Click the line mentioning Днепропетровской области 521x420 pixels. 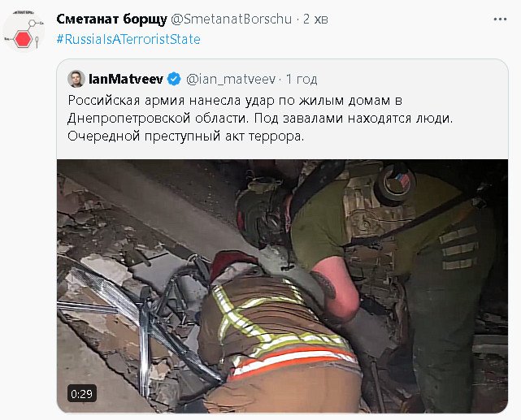(x=260, y=118)
